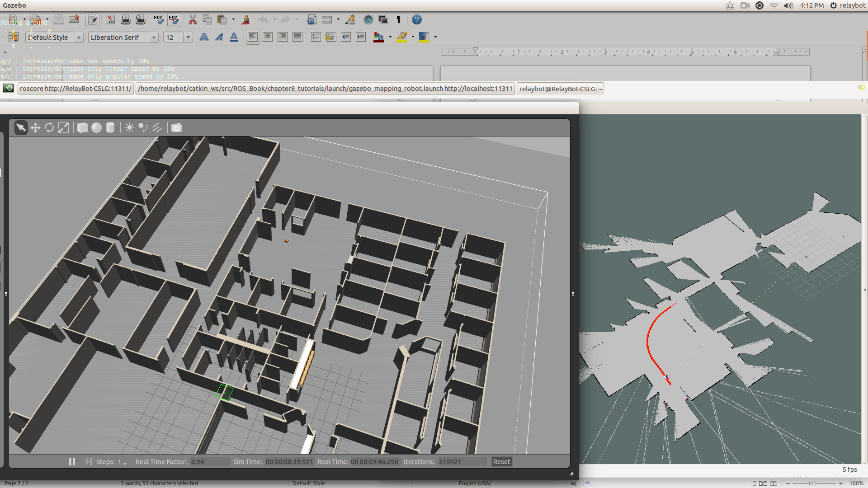The height and width of the screenshot is (488, 868).
Task: Open the background color dropdown arrow
Action: pos(435,37)
